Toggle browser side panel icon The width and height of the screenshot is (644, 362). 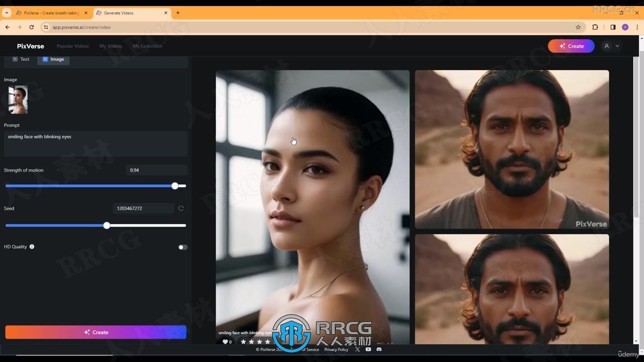point(613,27)
